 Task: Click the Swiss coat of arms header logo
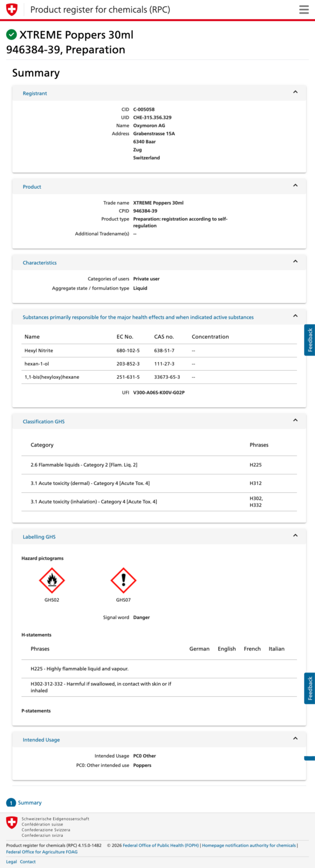[x=11, y=10]
